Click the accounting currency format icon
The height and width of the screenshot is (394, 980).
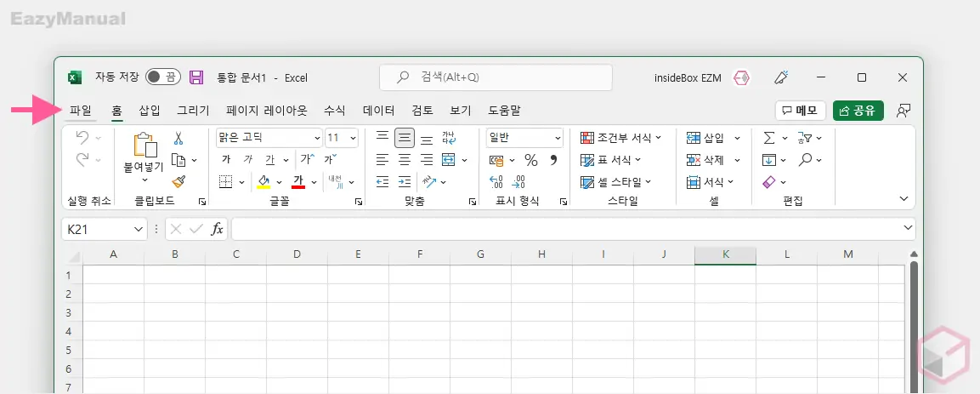pyautogui.click(x=496, y=161)
